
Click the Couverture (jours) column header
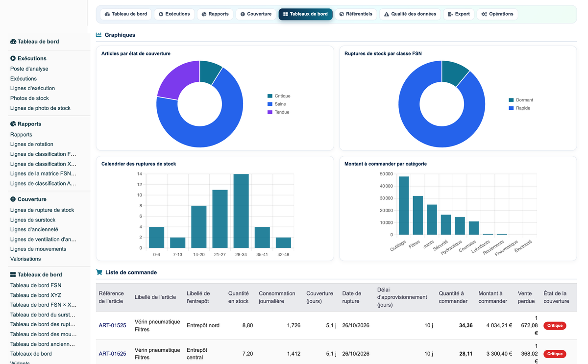coord(319,297)
